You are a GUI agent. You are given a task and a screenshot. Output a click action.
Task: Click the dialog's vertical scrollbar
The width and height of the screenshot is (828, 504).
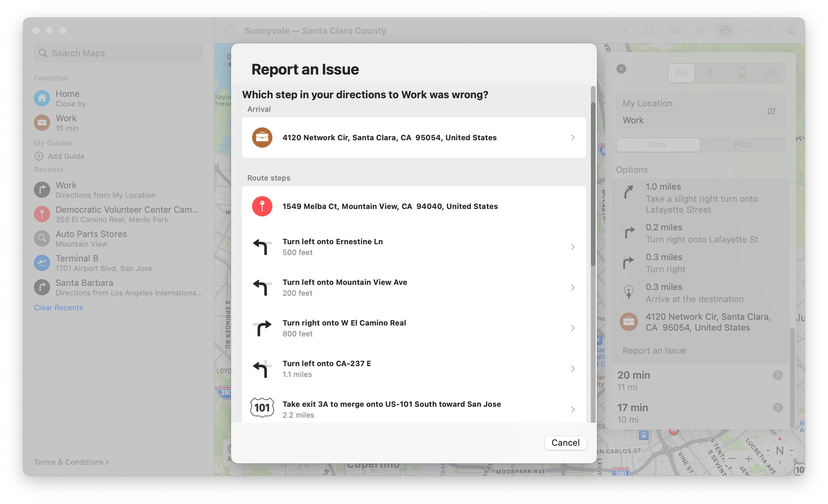(593, 183)
